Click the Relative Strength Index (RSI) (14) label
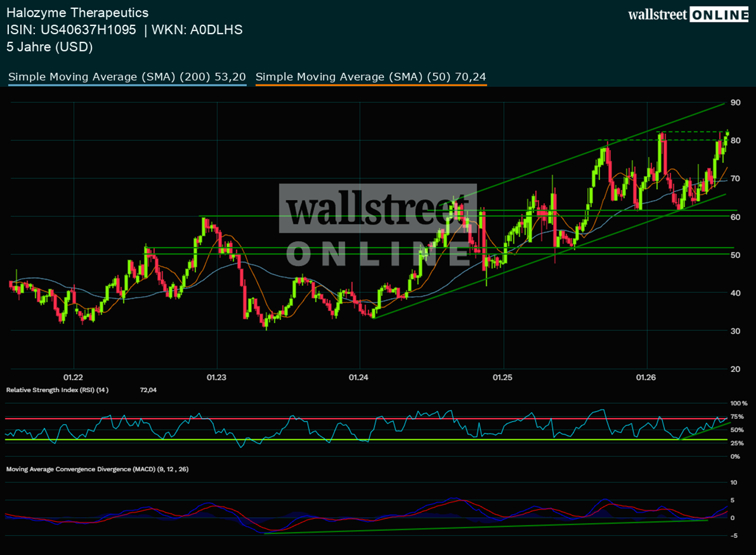The image size is (756, 555). point(57,390)
